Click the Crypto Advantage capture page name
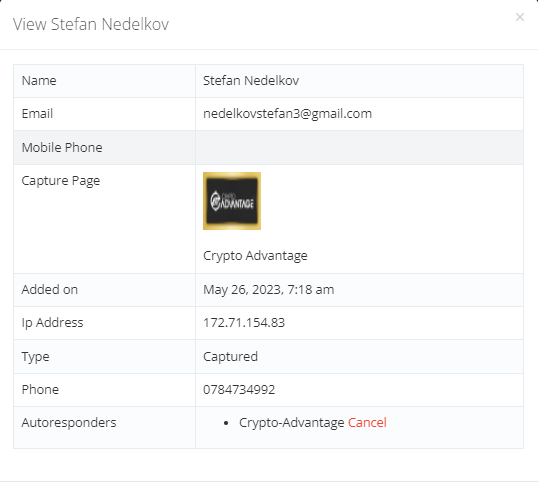Image resolution: width=538 pixels, height=485 pixels. [255, 256]
